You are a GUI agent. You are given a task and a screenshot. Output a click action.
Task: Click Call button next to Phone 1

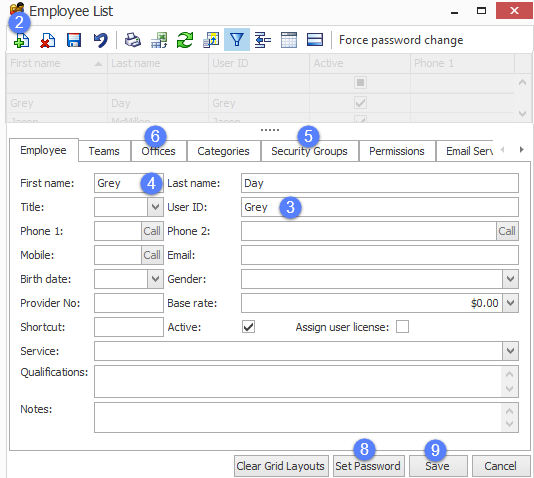(x=152, y=231)
